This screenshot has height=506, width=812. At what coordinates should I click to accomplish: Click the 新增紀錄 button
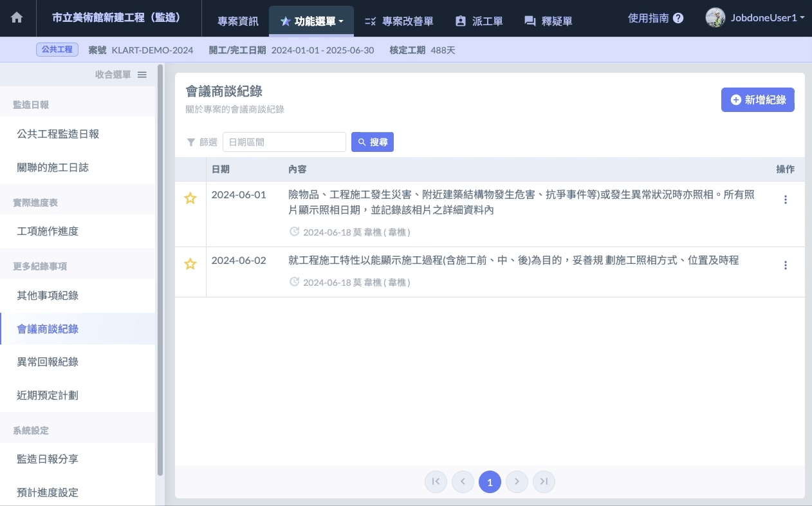click(x=757, y=100)
